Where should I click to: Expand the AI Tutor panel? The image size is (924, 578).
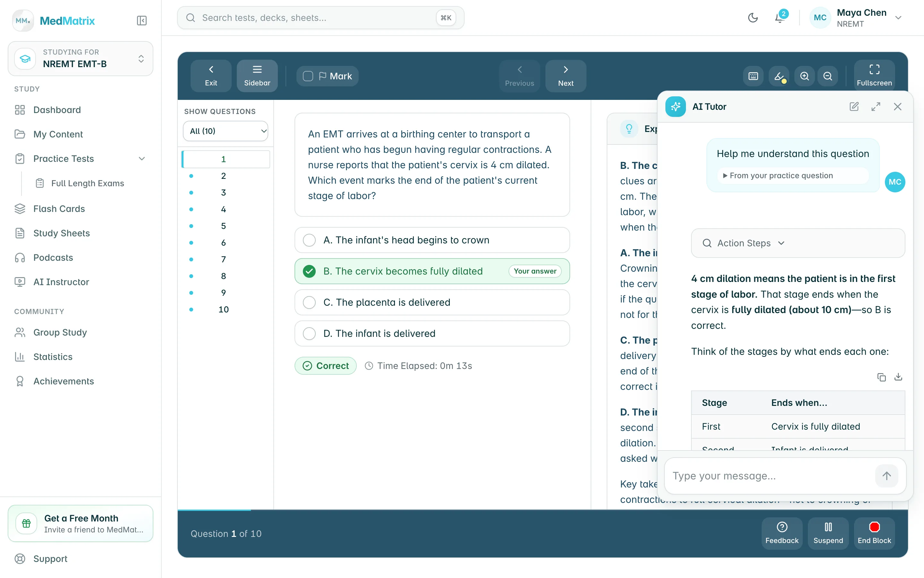tap(876, 107)
